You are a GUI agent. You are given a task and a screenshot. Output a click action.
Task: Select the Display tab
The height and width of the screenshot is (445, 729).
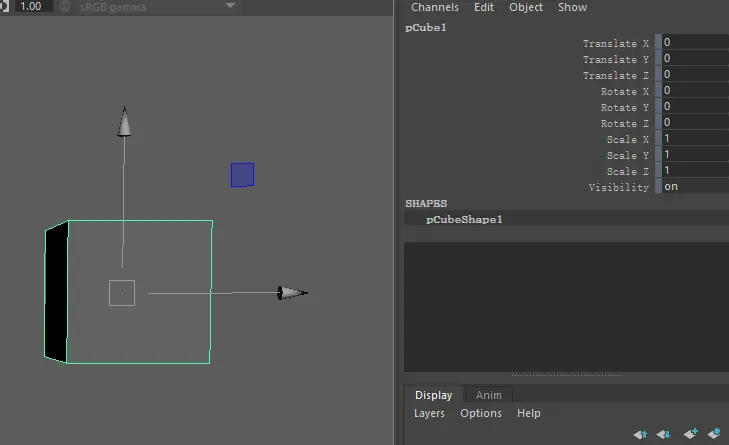click(433, 395)
